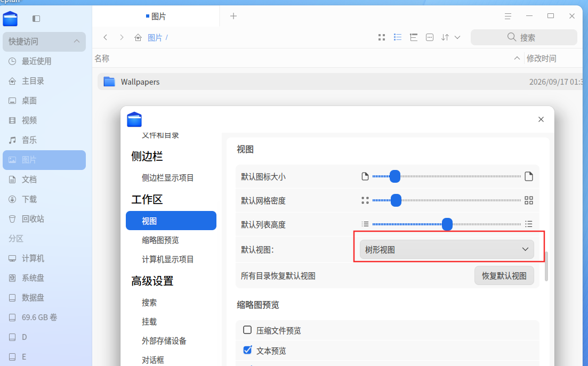Open drive D in the sidebar
588x366 pixels.
pos(44,337)
